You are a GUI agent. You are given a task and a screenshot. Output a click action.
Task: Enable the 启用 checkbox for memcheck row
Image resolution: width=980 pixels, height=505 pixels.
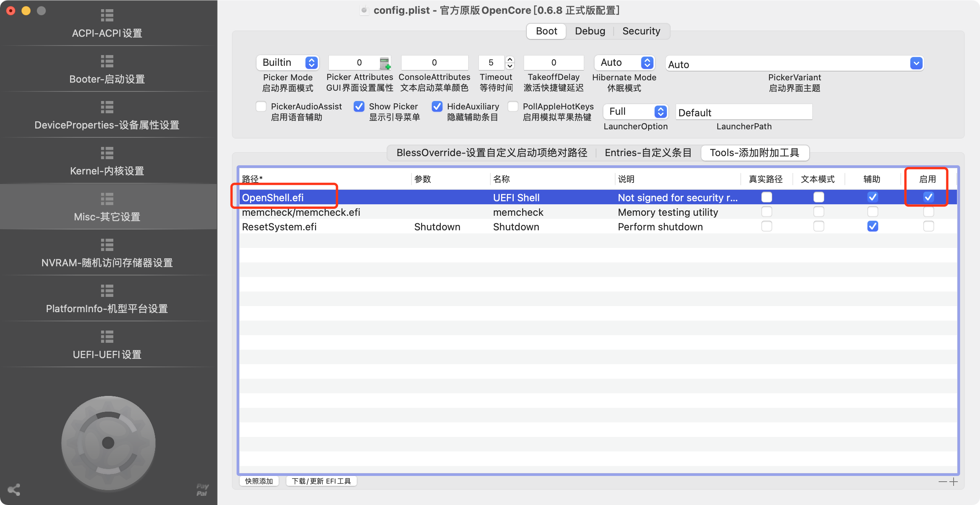(928, 212)
